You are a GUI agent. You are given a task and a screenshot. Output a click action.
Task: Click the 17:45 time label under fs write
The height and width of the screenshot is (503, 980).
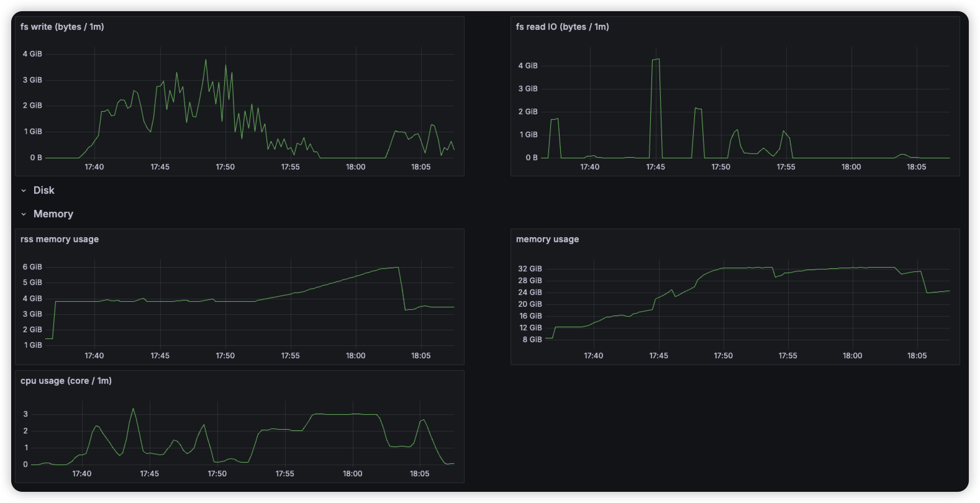tap(160, 167)
